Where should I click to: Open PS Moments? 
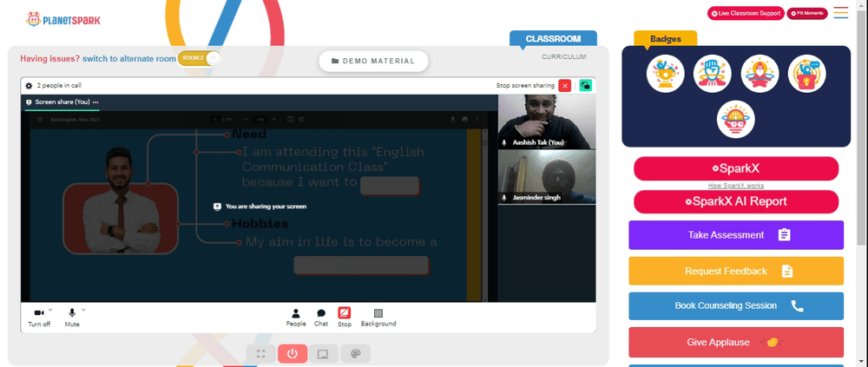(x=807, y=13)
